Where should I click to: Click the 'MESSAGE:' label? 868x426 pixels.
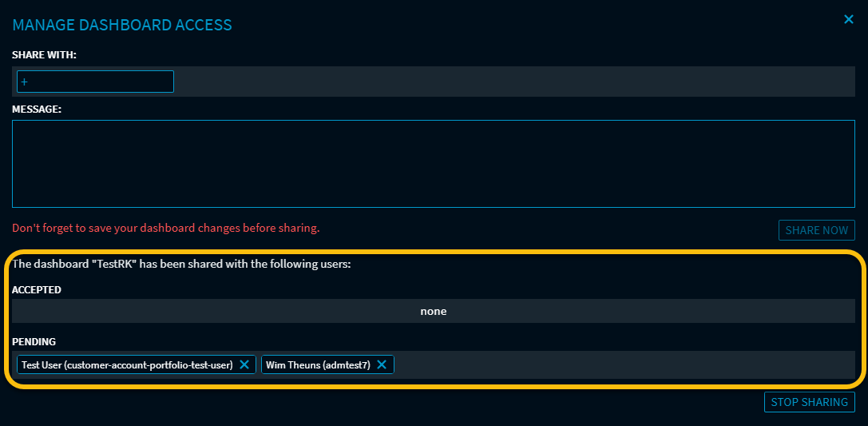[x=37, y=109]
